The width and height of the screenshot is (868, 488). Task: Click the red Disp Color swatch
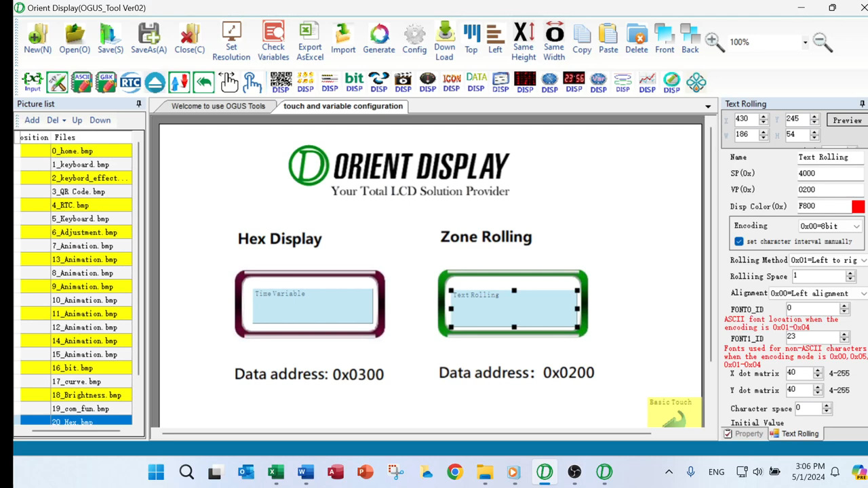pos(859,207)
